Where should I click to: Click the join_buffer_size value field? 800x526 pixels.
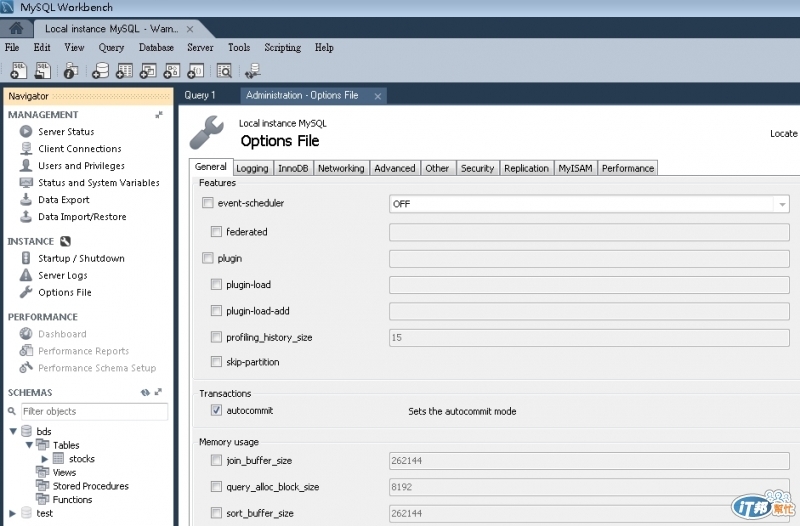tap(589, 461)
